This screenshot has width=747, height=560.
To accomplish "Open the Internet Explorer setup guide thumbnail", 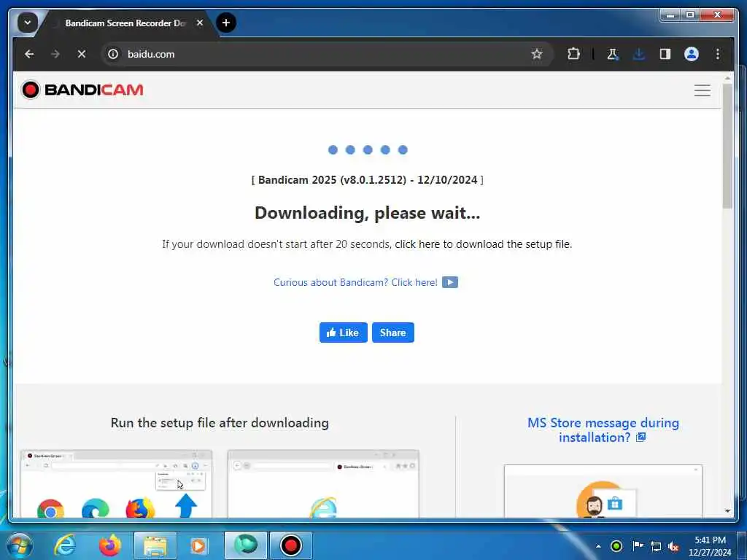I will (323, 484).
